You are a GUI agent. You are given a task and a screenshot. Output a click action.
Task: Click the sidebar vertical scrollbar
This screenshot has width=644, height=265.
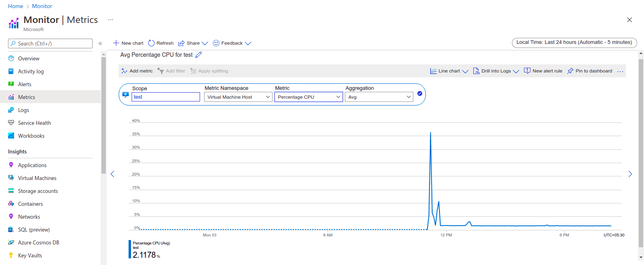(103, 115)
